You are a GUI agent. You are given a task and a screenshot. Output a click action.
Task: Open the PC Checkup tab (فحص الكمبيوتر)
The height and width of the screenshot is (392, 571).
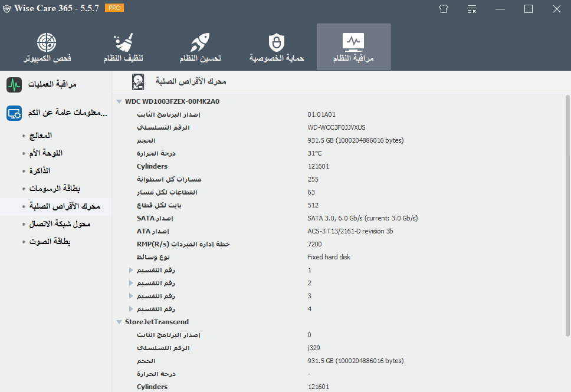tap(47, 47)
